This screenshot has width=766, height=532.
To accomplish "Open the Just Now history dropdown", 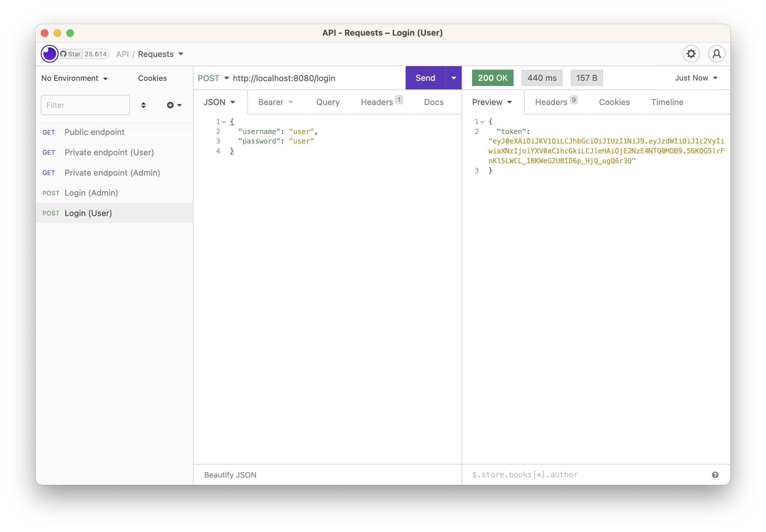I will (x=696, y=78).
